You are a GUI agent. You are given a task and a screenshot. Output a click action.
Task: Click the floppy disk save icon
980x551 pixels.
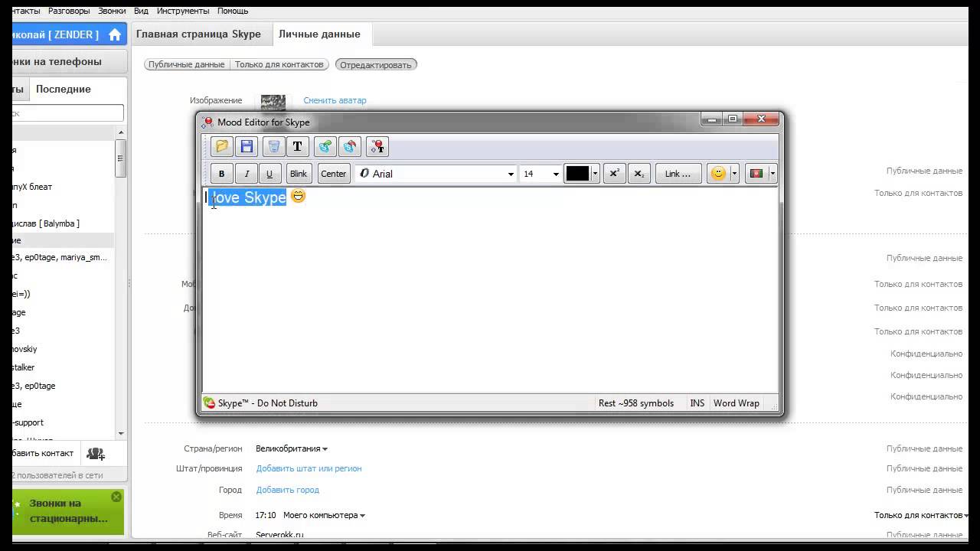[x=247, y=146]
